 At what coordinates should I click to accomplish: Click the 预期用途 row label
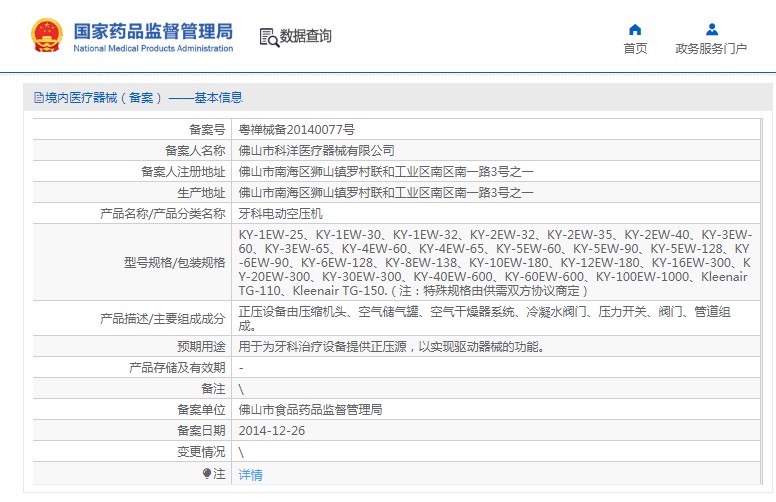pyautogui.click(x=201, y=347)
